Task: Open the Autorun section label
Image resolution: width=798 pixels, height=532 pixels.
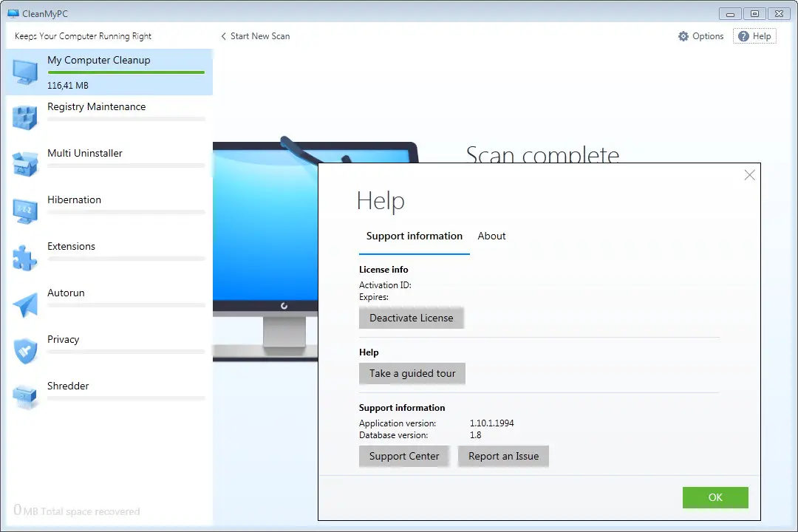Action: point(66,293)
